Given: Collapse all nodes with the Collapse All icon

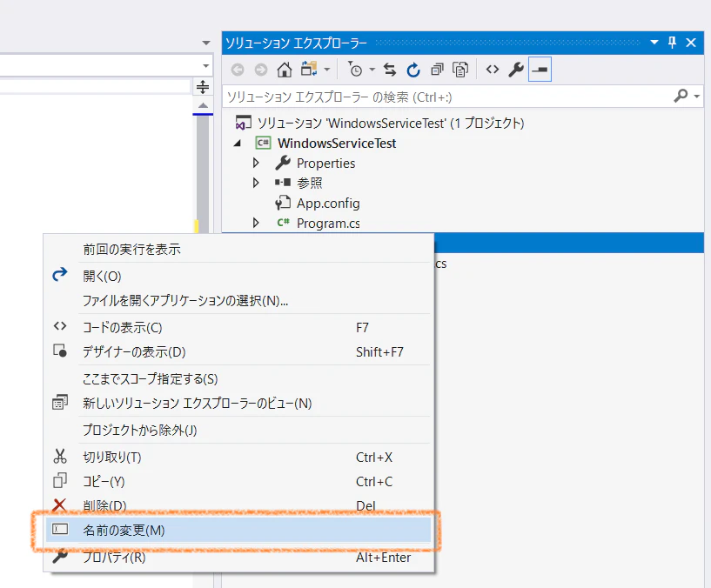Looking at the screenshot, I should (437, 70).
